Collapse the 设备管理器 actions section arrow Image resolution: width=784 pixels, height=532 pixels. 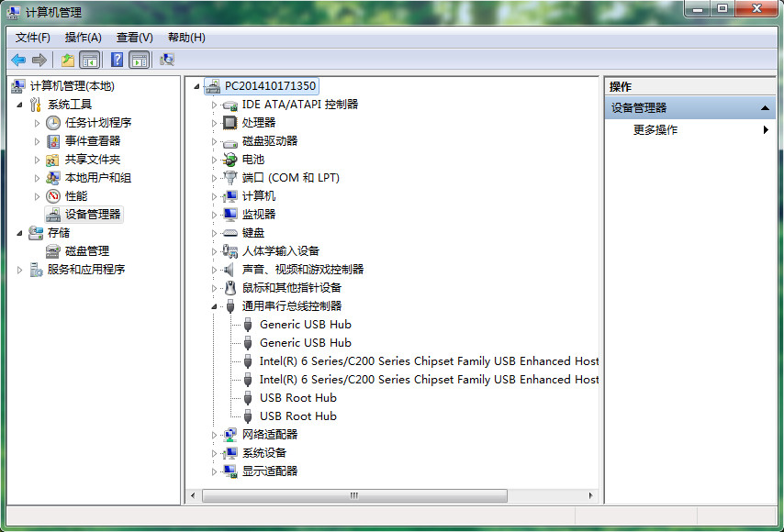[x=765, y=108]
